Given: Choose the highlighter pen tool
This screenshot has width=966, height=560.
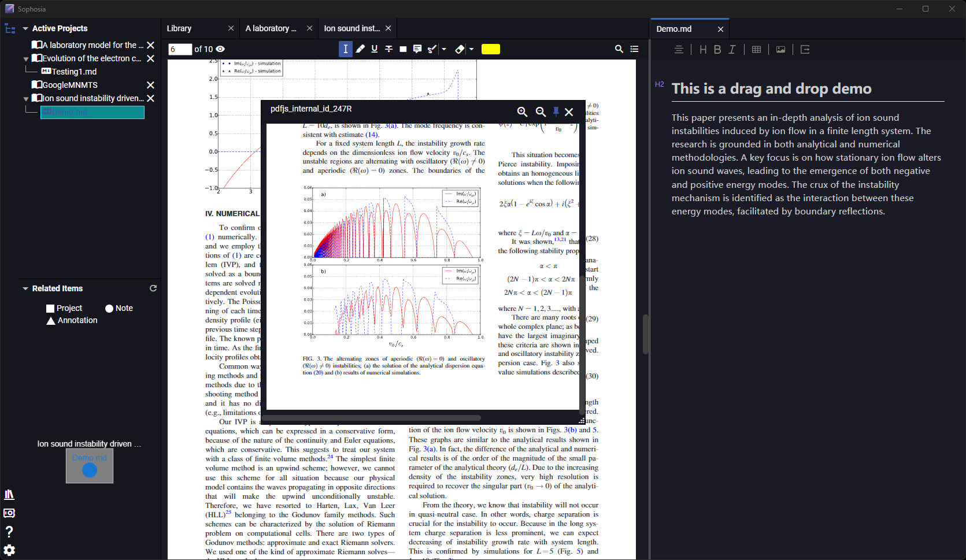Looking at the screenshot, I should tap(360, 49).
